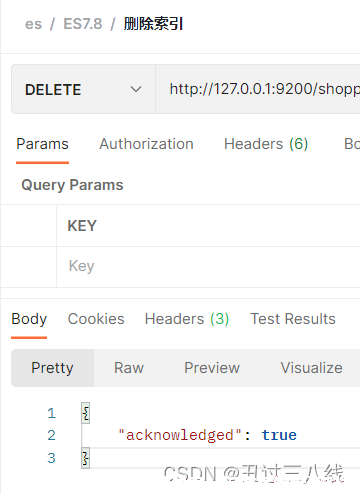
Task: Switch response to Preview view
Action: tap(212, 368)
